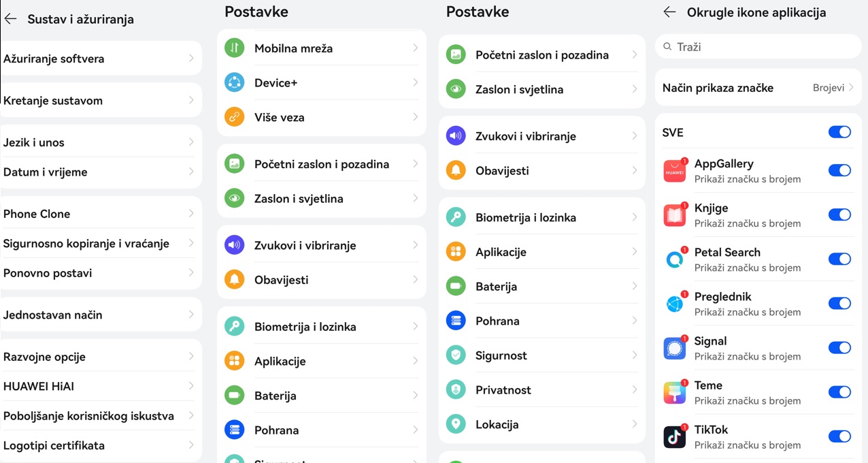Turn off the SVE master toggle

click(x=839, y=132)
